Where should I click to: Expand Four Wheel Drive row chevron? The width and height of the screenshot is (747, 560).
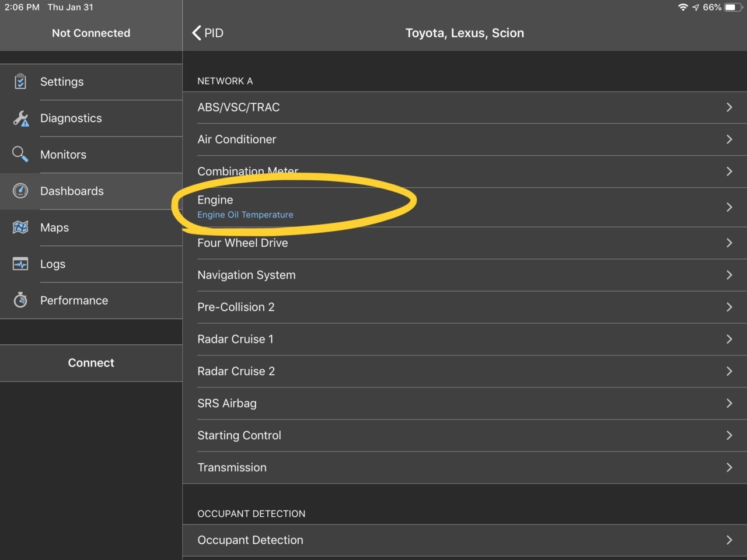click(729, 243)
